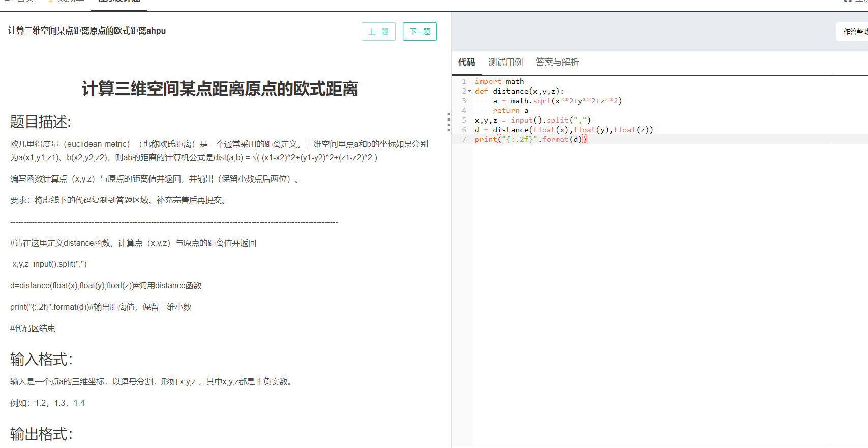Viewport: 868px width, 448px height.
Task: Click the editor's print format line 7
Action: (531, 139)
